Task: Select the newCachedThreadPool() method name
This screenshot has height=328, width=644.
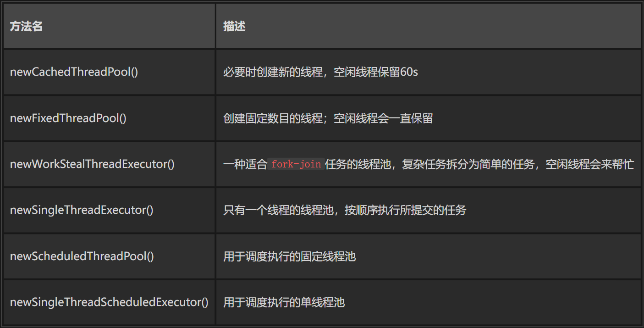Action: point(74,72)
